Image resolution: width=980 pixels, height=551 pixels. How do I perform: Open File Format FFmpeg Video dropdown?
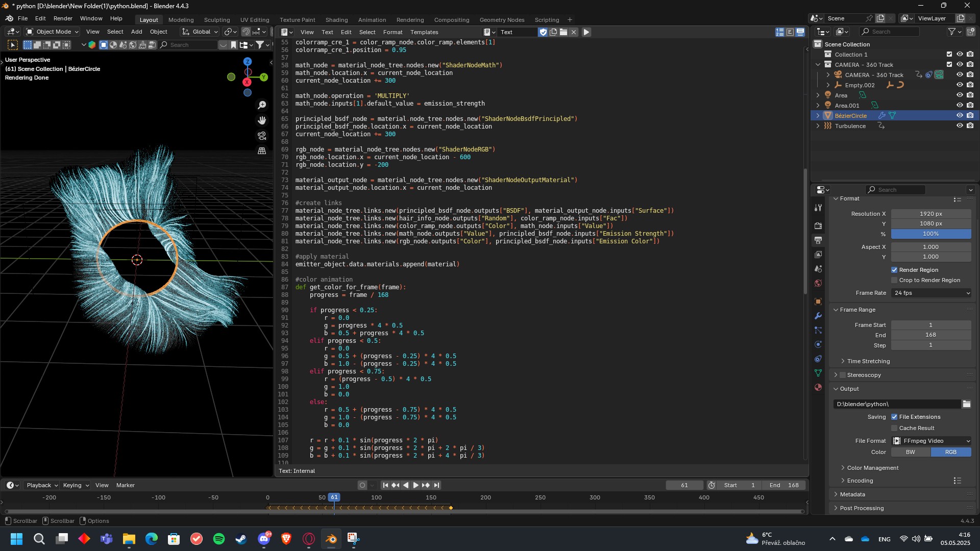pyautogui.click(x=931, y=441)
